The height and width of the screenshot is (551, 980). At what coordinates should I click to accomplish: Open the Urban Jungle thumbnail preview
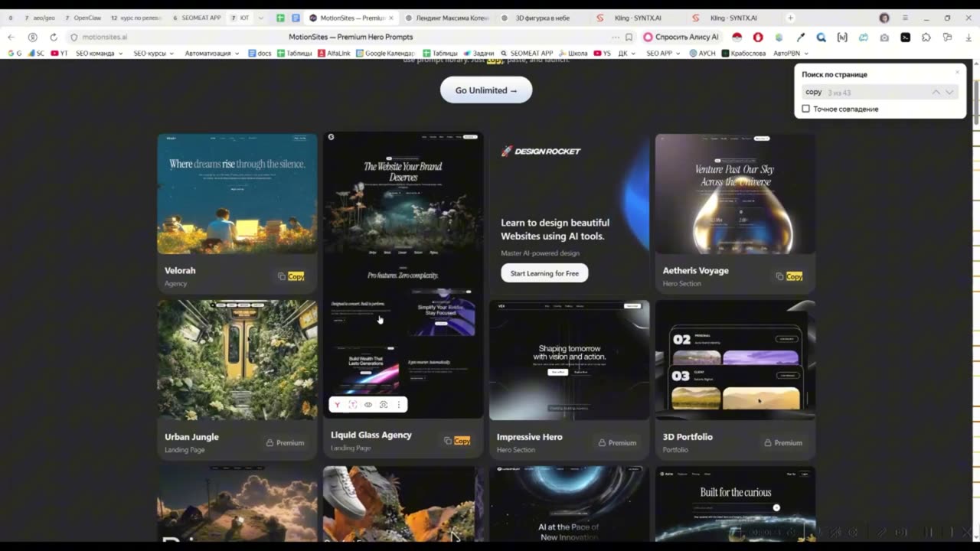coord(237,360)
